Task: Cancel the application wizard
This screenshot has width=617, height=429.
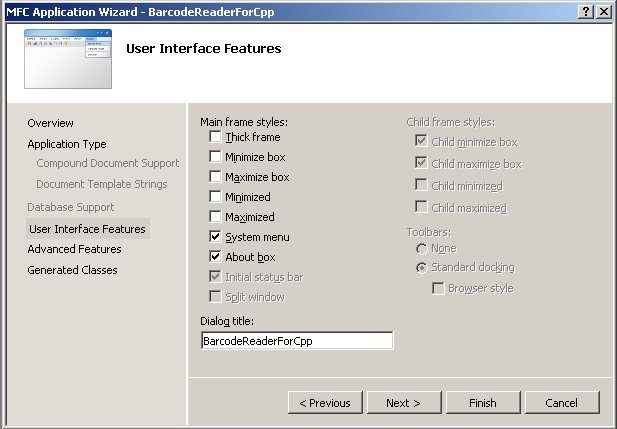Action: point(561,403)
